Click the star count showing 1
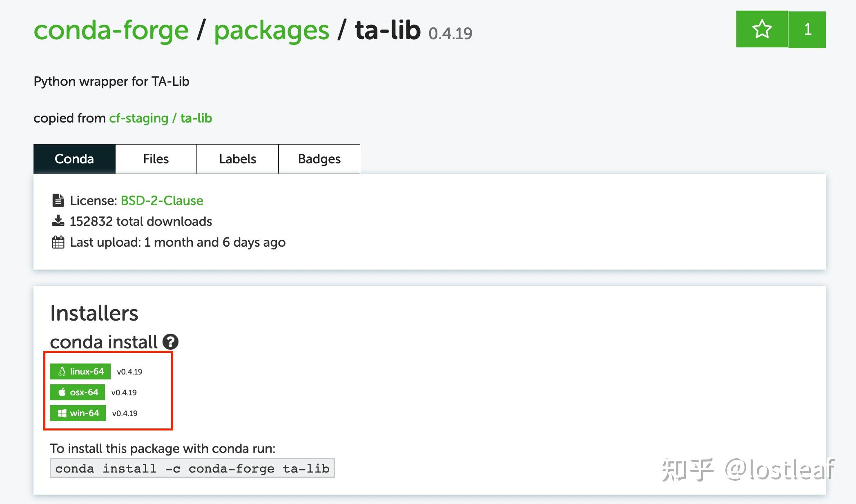Image resolution: width=856 pixels, height=504 pixels. pyautogui.click(x=807, y=29)
